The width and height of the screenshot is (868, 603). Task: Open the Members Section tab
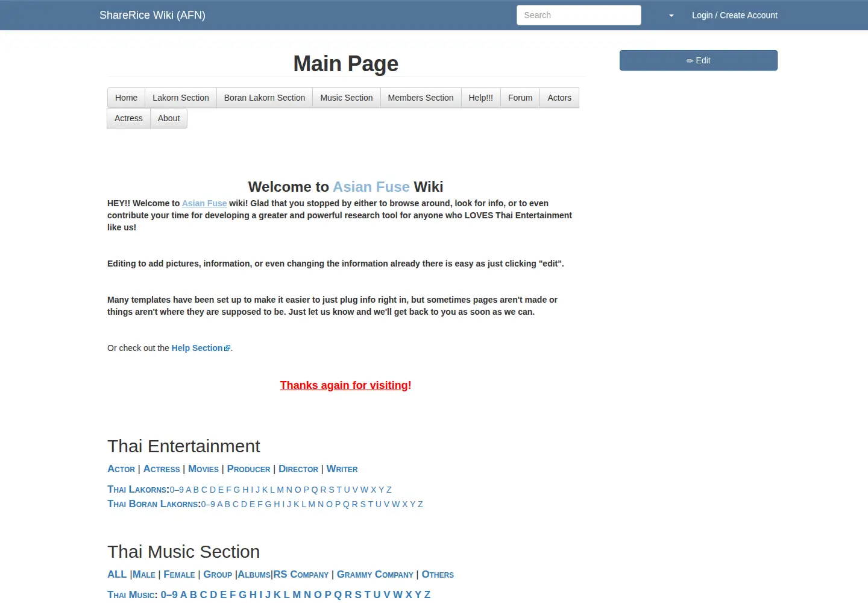click(420, 98)
